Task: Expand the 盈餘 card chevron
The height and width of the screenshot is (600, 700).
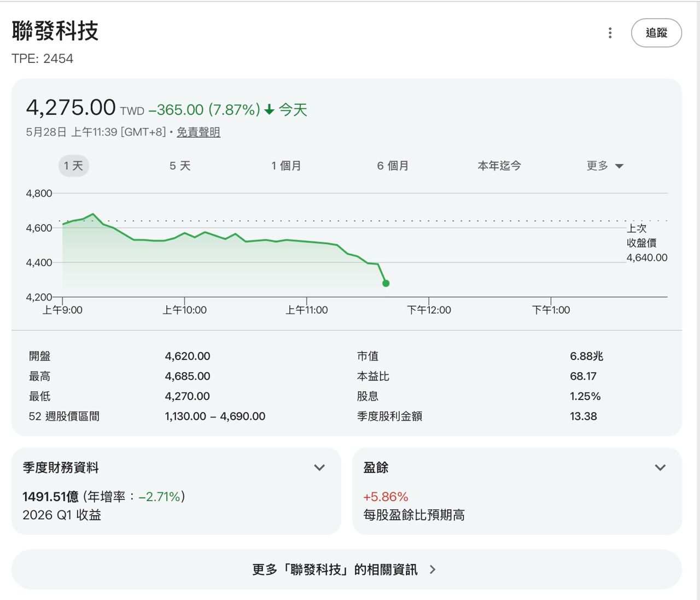Action: (x=660, y=468)
